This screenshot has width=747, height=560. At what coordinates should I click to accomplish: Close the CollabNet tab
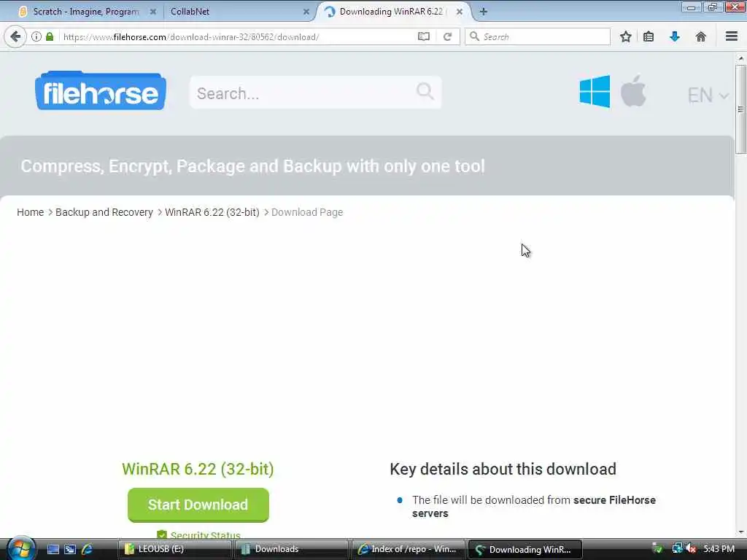tap(306, 12)
